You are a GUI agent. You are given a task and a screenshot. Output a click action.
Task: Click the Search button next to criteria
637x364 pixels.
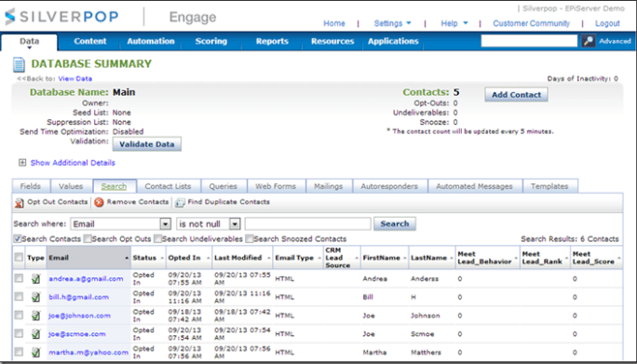tap(395, 223)
